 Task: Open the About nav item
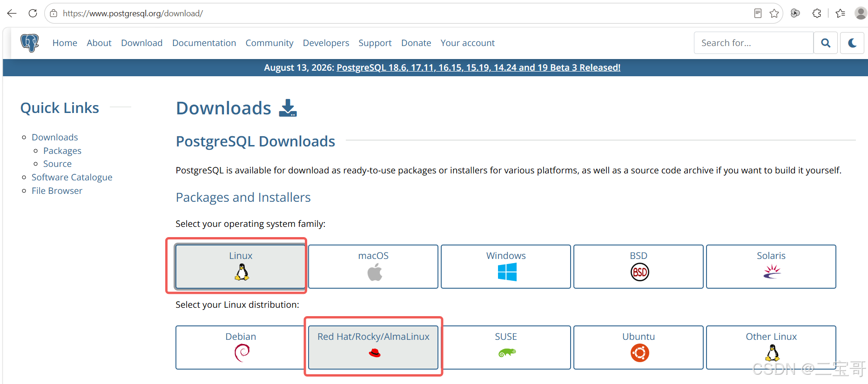point(99,43)
